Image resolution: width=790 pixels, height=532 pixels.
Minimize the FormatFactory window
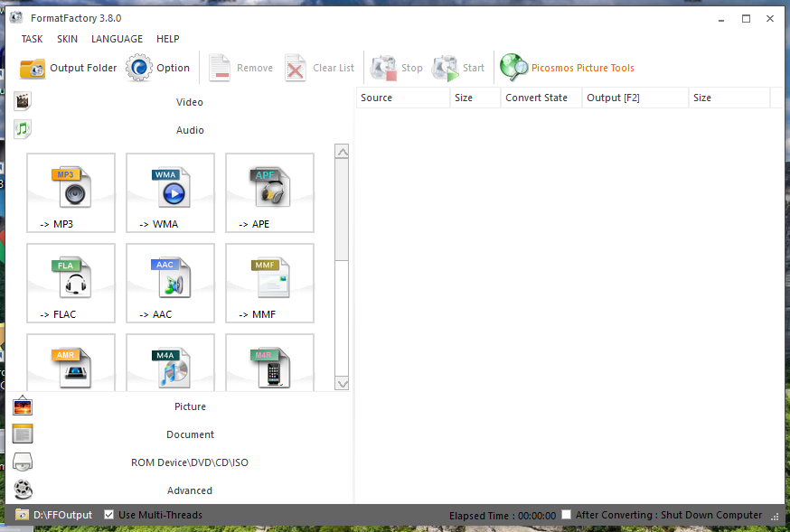(721, 19)
